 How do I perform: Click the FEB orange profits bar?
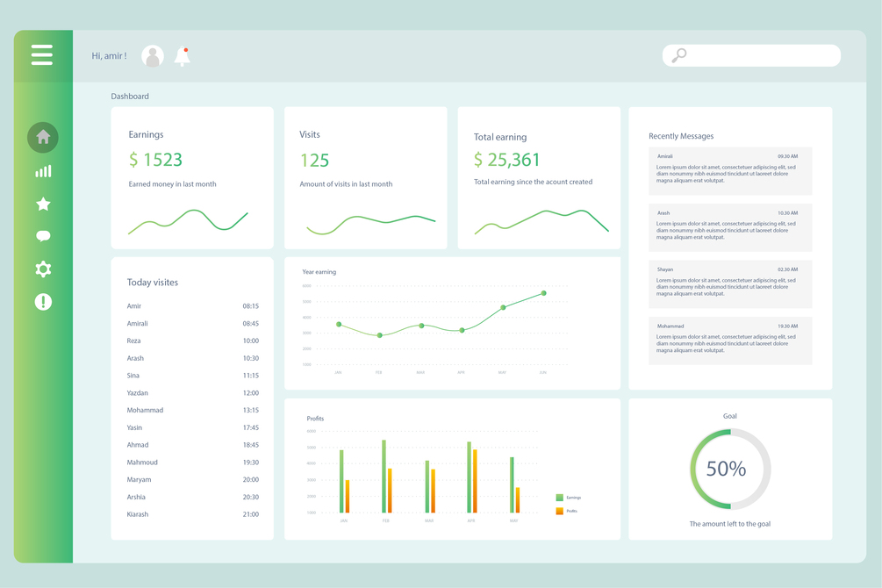pos(390,491)
